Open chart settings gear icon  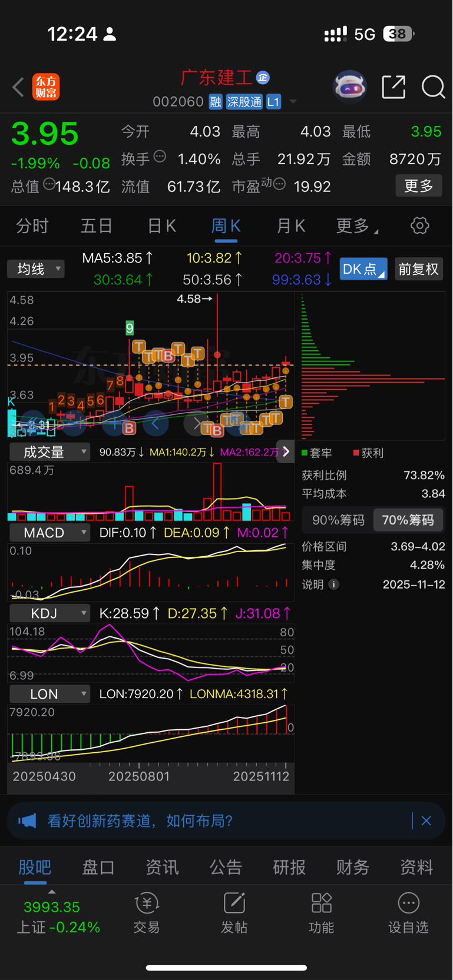tap(419, 225)
